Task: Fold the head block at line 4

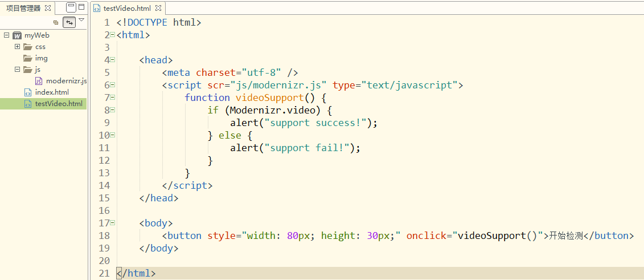Action: [113, 60]
